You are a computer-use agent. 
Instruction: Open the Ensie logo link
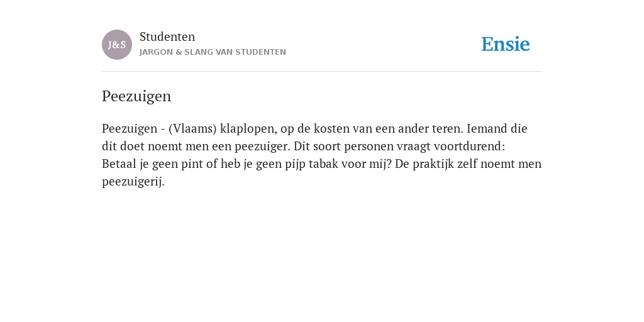[x=506, y=44]
